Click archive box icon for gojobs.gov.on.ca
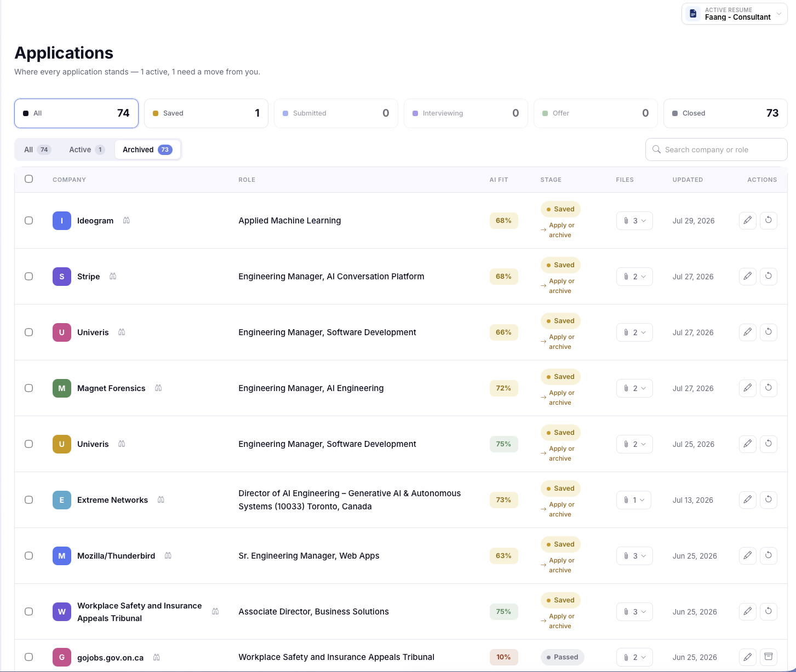Viewport: 796px width, 672px height. click(769, 657)
